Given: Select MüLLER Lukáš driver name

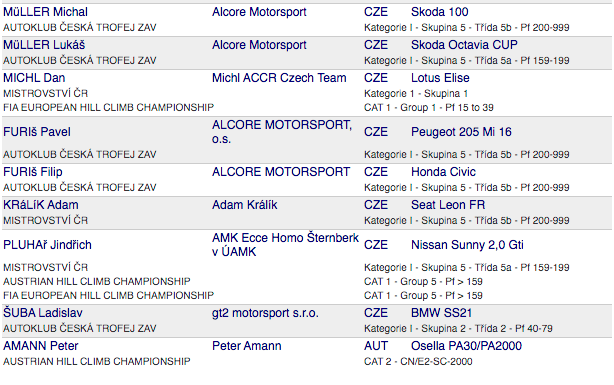Looking at the screenshot, I should tap(44, 45).
